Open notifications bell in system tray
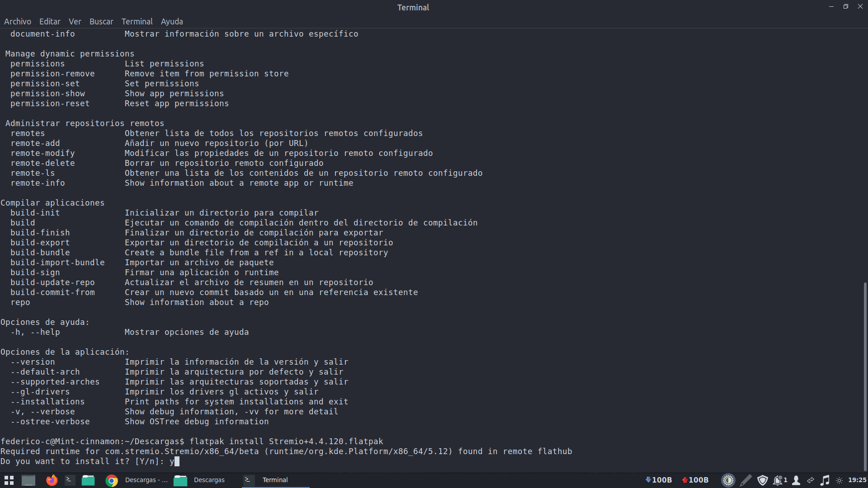This screenshot has height=488, width=868. 778,480
